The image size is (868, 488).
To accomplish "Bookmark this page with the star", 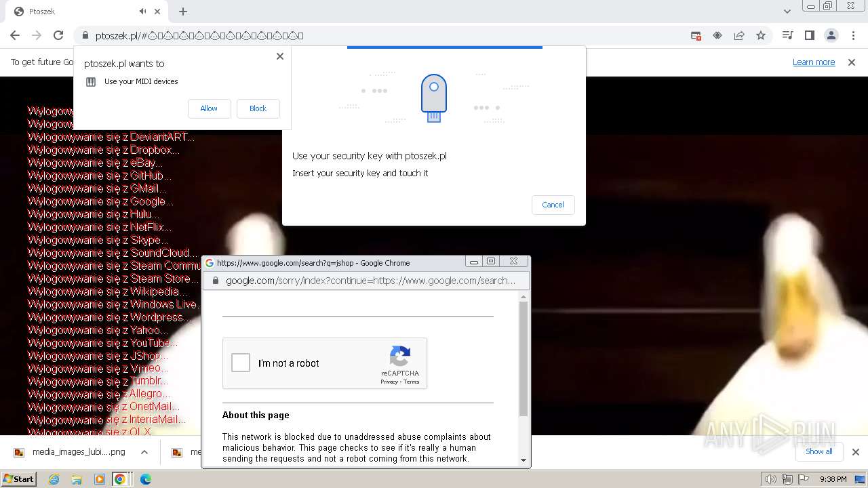I will (x=761, y=35).
